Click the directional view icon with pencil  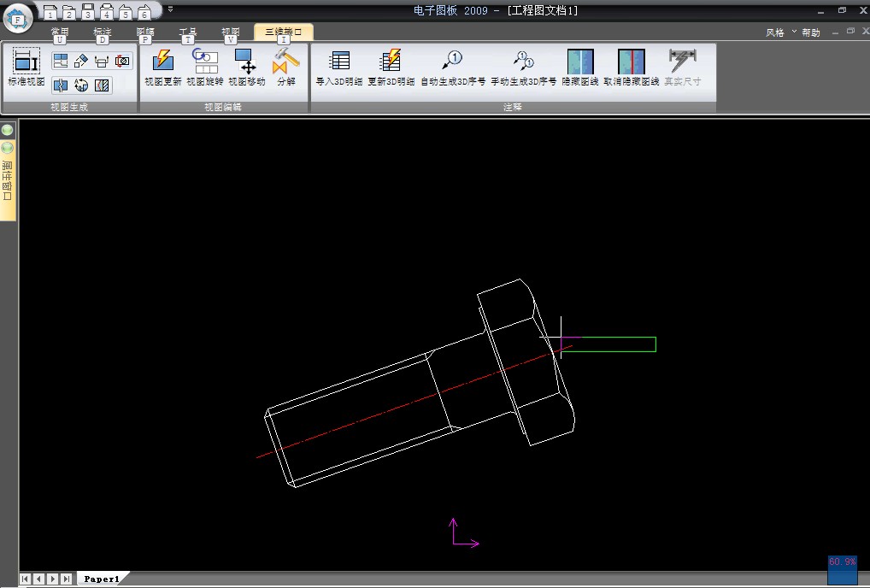pos(81,61)
